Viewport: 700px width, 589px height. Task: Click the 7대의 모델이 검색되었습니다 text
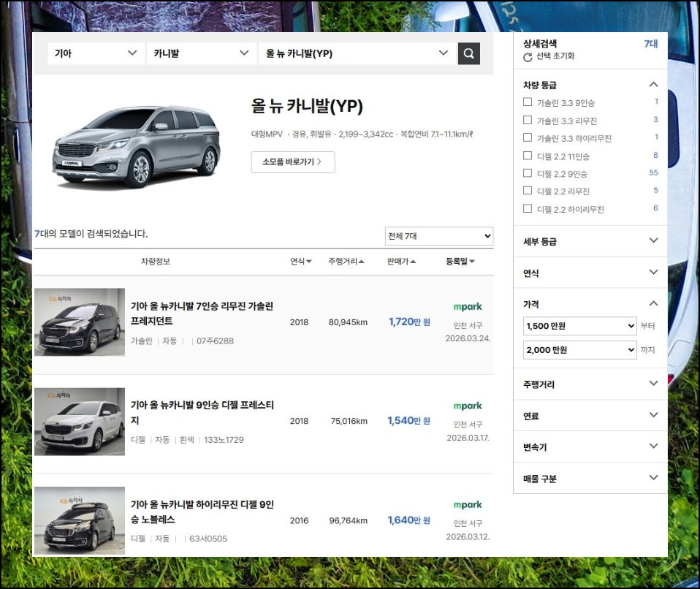pos(91,234)
